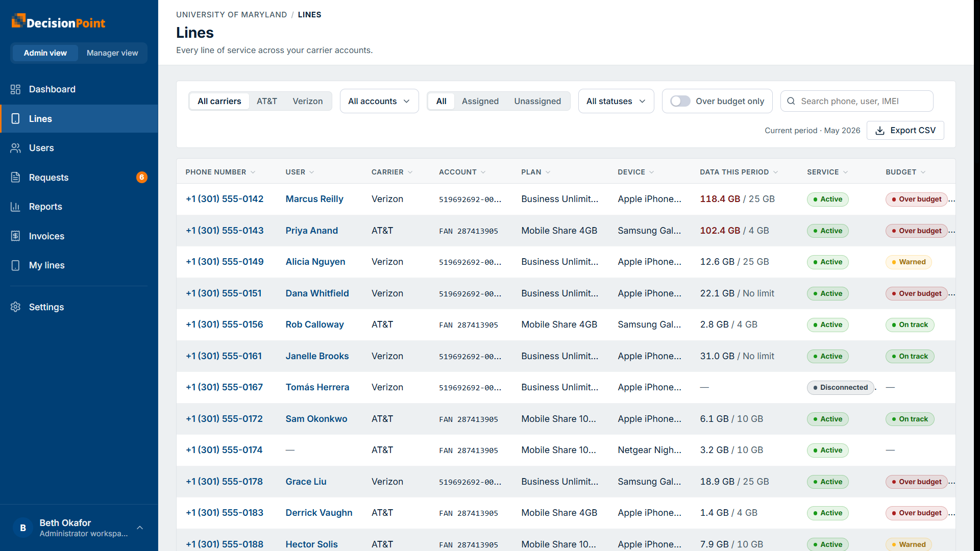The image size is (980, 551).
Task: Switch to Manager view
Action: 112,53
